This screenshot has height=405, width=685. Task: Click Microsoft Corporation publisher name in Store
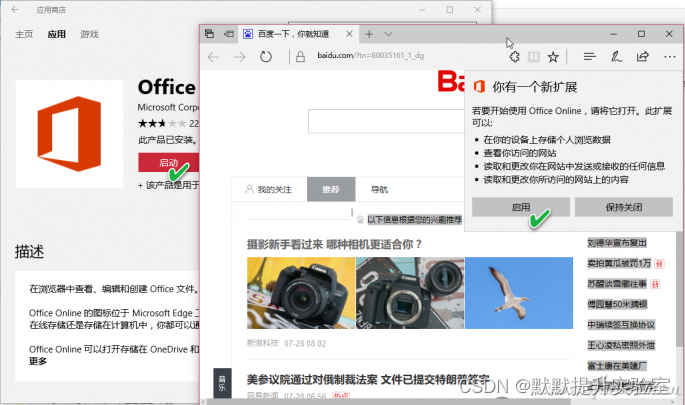coord(169,107)
